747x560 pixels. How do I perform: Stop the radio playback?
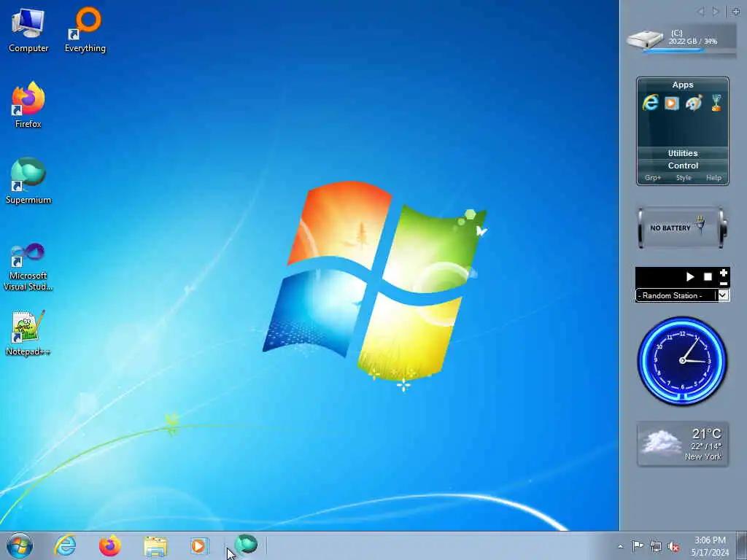click(708, 276)
